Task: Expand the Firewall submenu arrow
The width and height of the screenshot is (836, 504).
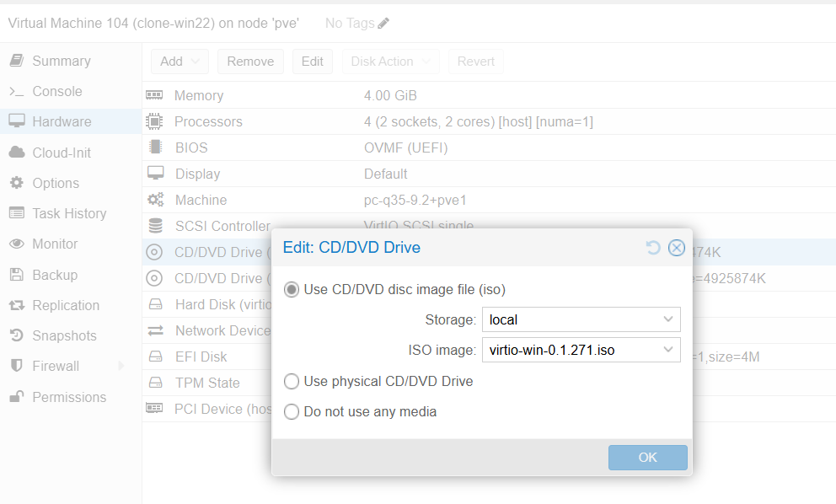Action: [121, 366]
